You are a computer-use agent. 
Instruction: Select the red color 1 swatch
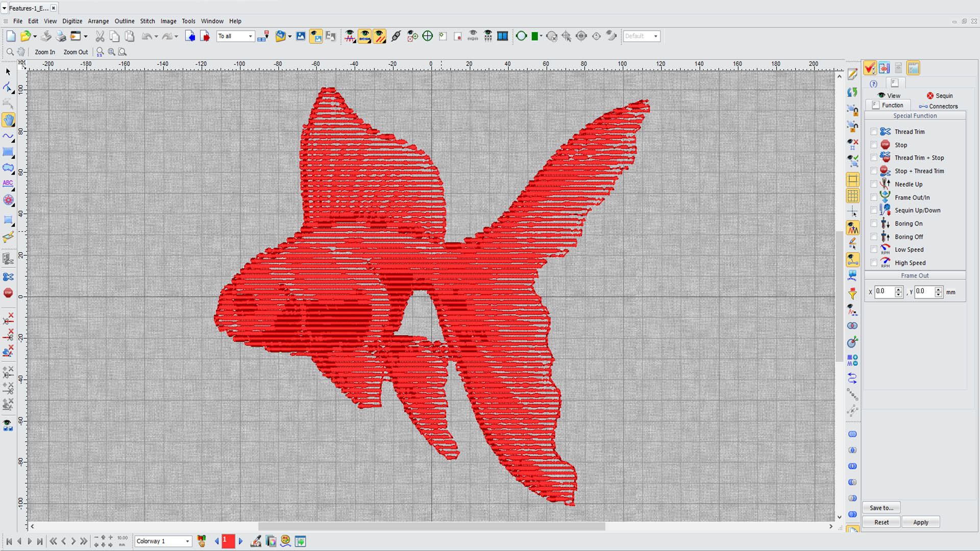228,541
